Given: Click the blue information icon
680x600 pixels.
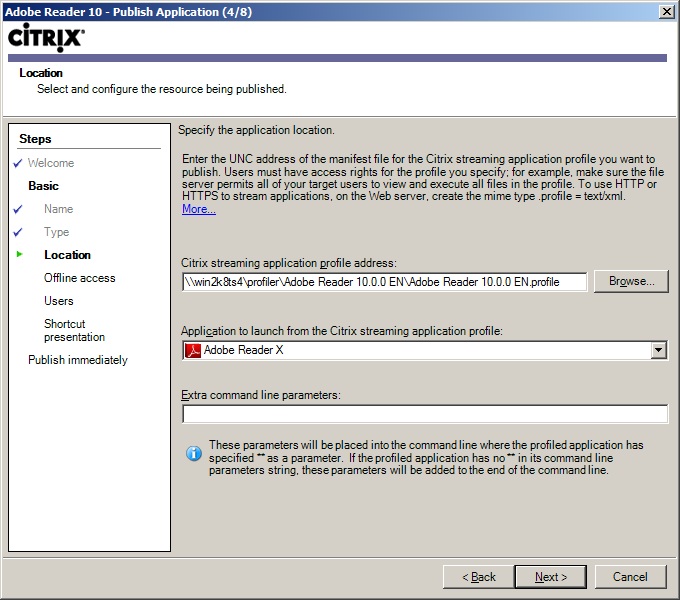Looking at the screenshot, I should (x=193, y=453).
